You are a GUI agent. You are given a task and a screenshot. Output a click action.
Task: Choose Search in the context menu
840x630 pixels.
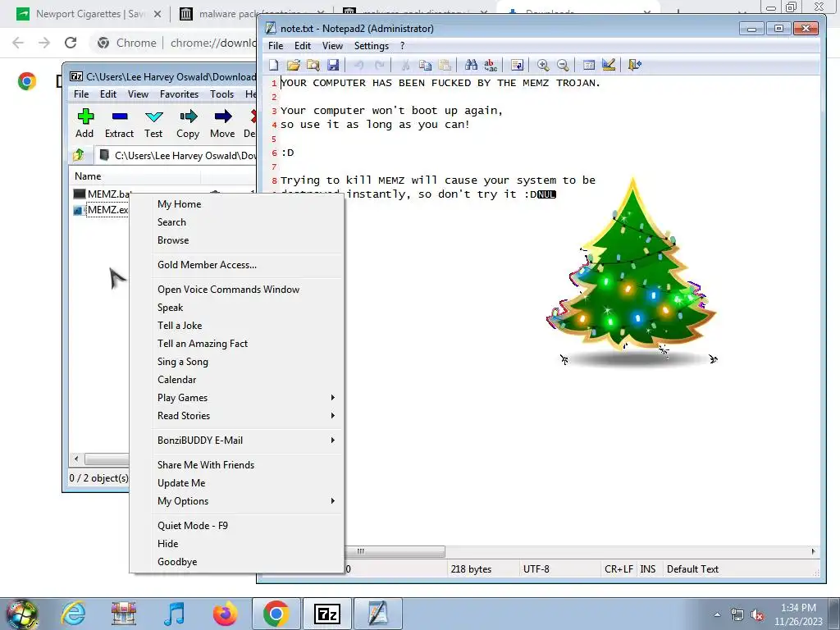pos(247,222)
